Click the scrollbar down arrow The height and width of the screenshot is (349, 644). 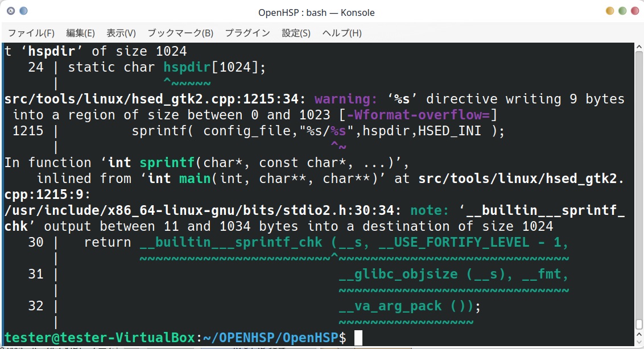tap(639, 342)
